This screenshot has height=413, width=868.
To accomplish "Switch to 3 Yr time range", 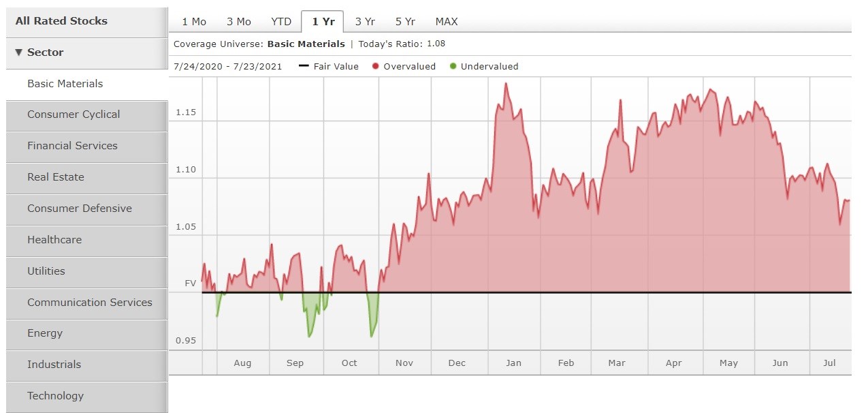I will coord(365,22).
